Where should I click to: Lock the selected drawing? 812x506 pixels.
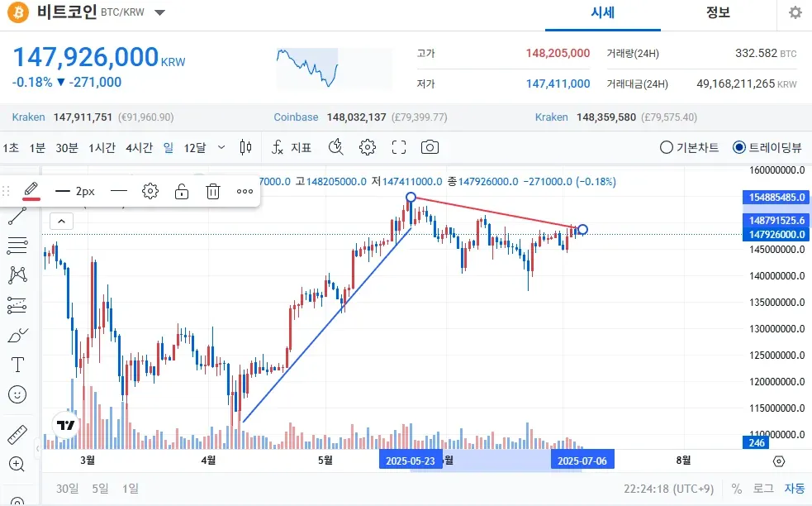coord(182,191)
